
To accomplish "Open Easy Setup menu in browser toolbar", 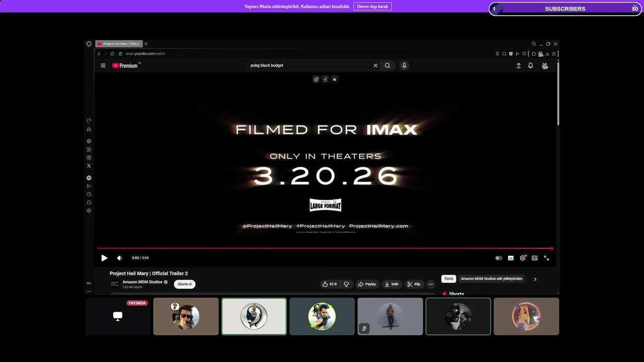I will tap(554, 54).
